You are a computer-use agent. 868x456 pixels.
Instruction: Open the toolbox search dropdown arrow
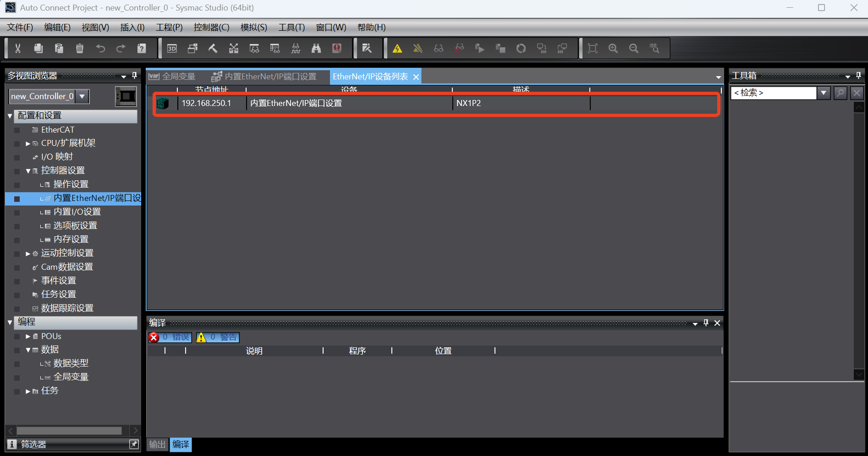pyautogui.click(x=824, y=93)
